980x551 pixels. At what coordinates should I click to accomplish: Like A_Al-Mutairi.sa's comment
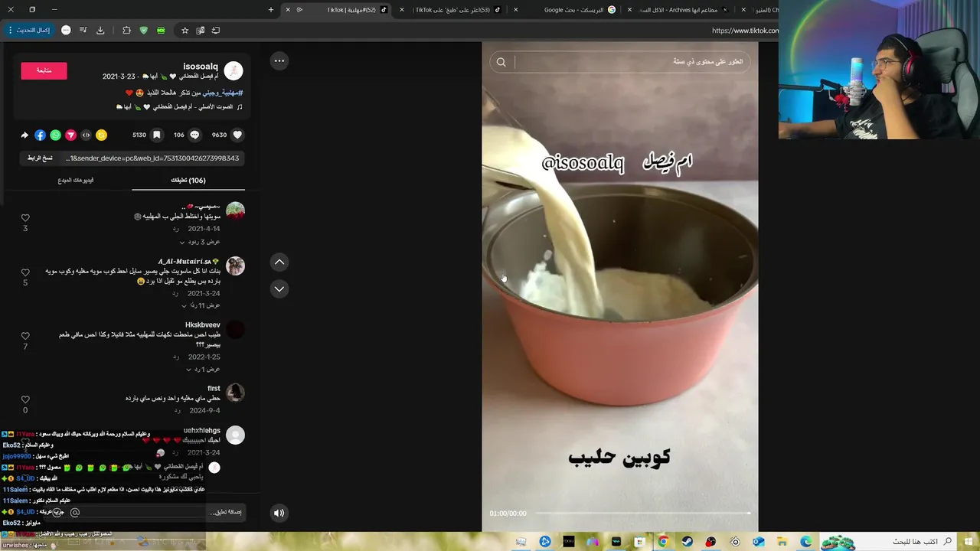click(x=25, y=272)
